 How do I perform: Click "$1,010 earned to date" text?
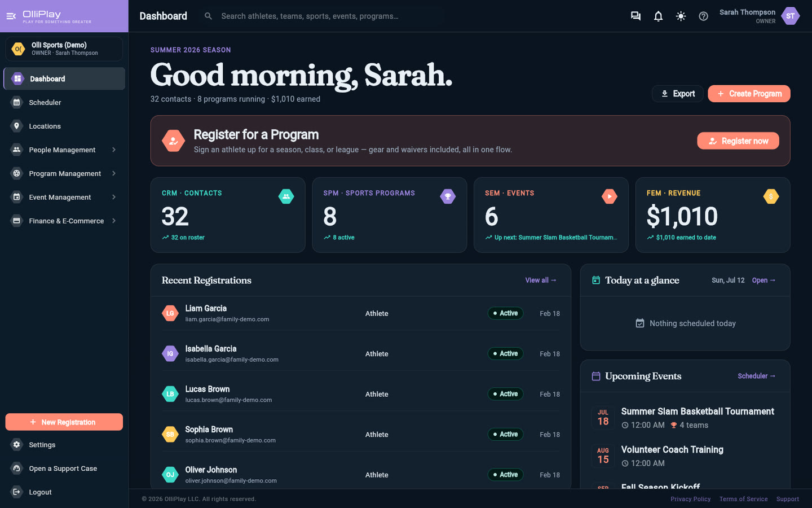tap(686, 238)
